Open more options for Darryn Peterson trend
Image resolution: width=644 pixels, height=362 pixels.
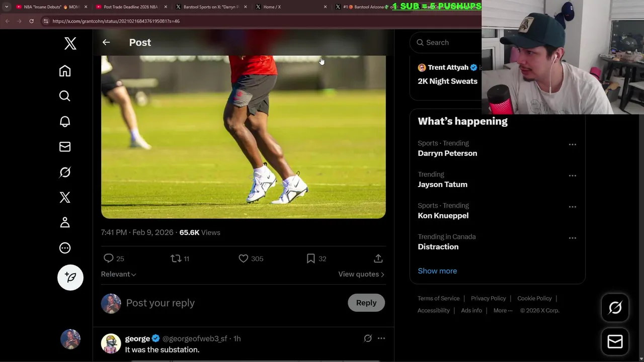point(572,145)
